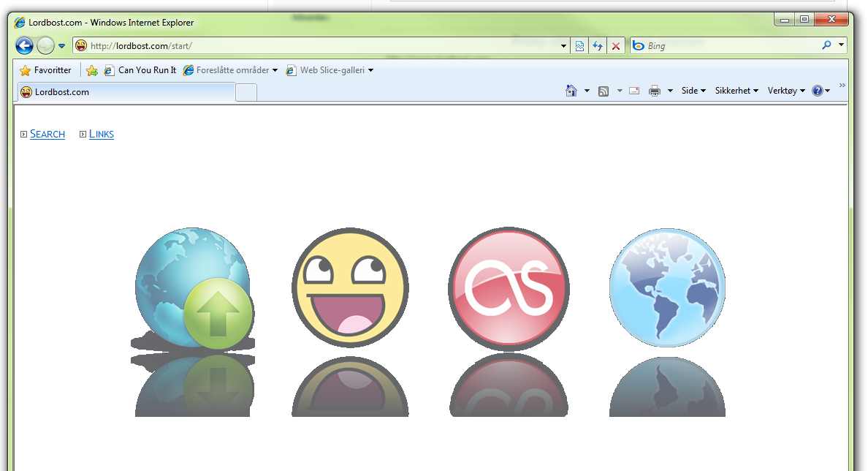Close the Internet Explorer window
This screenshot has height=471, width=868.
pos(831,20)
